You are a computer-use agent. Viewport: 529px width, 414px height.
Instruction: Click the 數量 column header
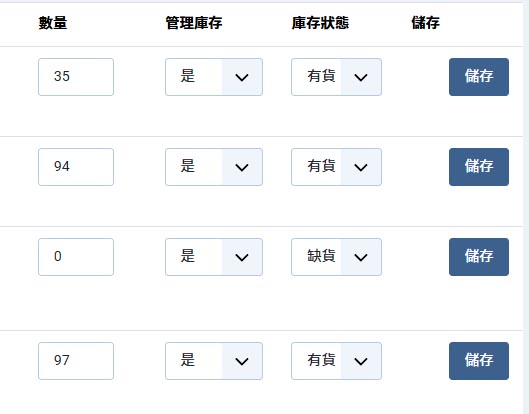(53, 23)
